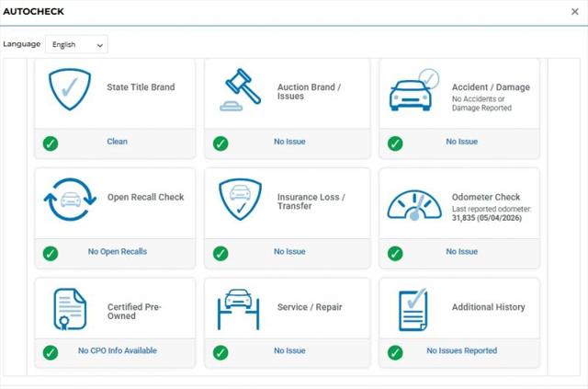Select the Additional History heading
Screen dimensions: 588x389
[488, 307]
